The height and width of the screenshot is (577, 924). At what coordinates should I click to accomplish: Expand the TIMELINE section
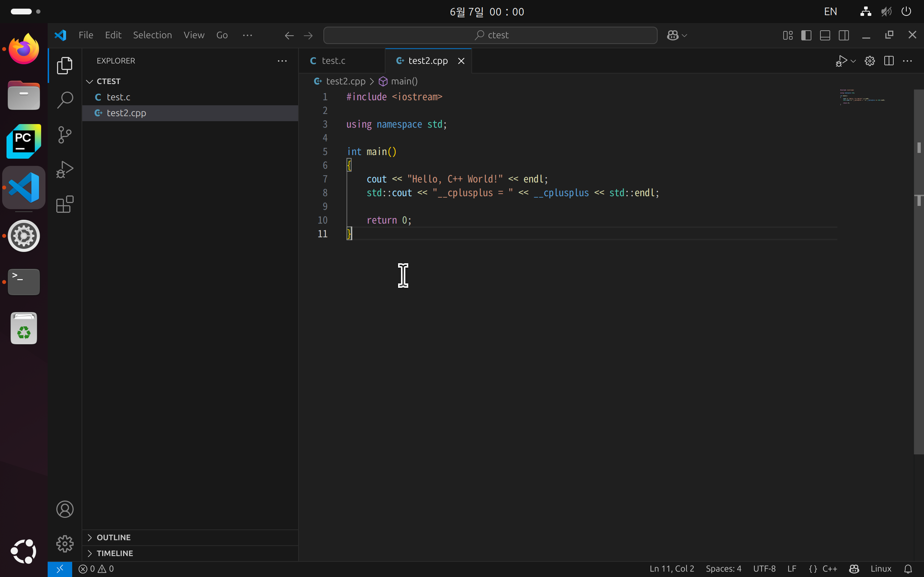coord(114,553)
